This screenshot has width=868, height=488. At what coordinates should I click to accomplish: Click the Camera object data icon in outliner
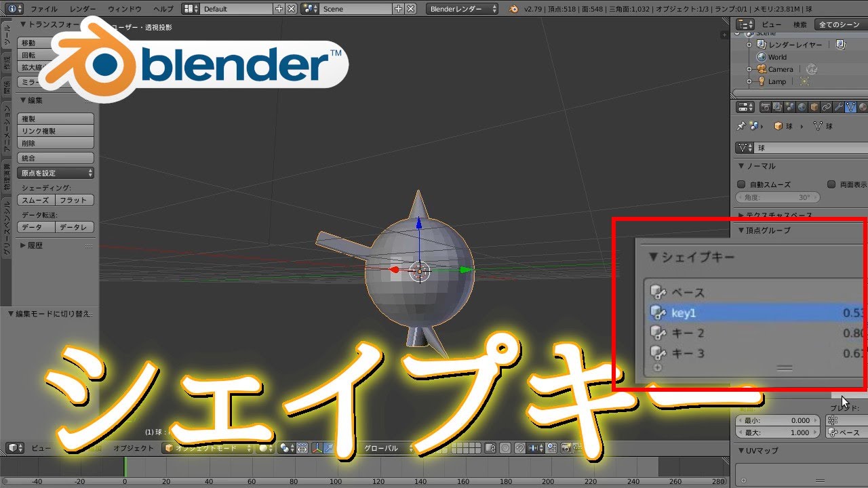click(x=811, y=69)
